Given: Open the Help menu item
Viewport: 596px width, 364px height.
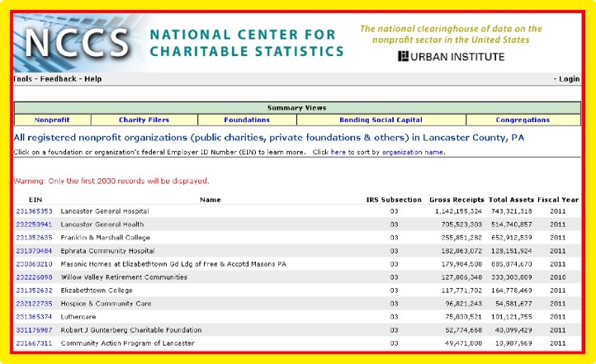Looking at the screenshot, I should click(x=93, y=79).
